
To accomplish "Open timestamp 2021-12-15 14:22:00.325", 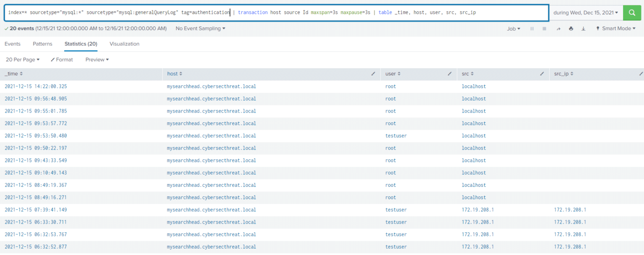I will [36, 87].
